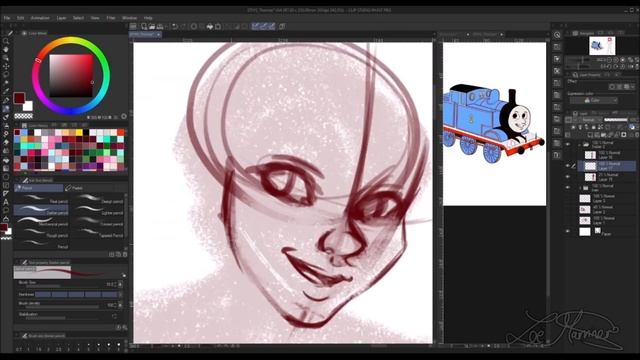
Task: Click the Open file icon in command bar
Action: (152, 27)
